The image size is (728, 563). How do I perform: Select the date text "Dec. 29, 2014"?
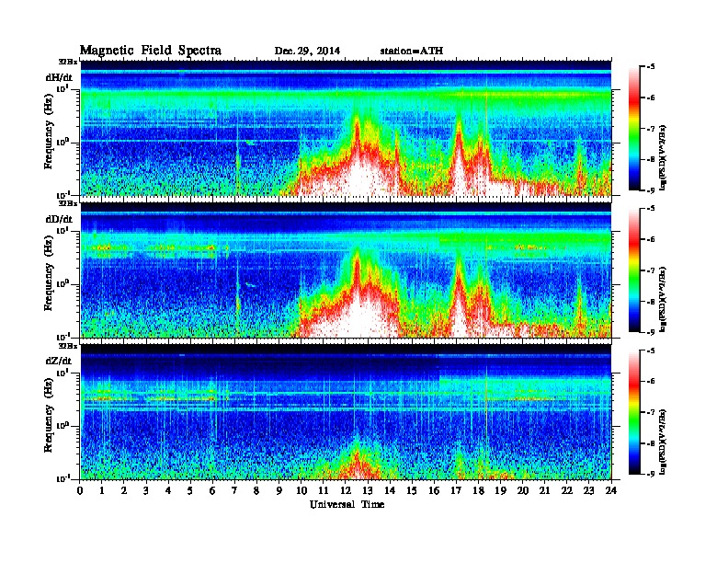(307, 52)
